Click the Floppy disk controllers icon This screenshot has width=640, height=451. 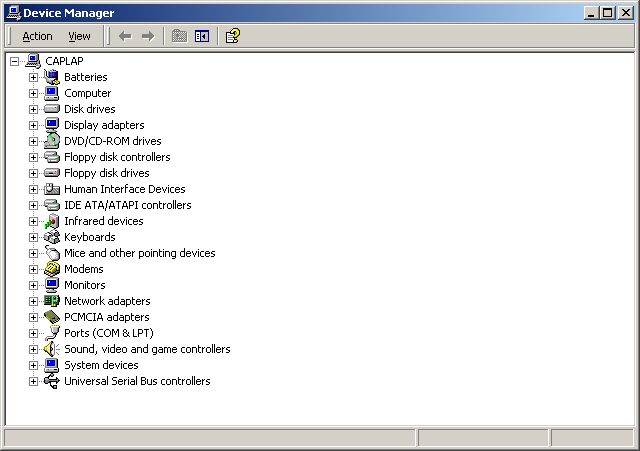point(52,157)
